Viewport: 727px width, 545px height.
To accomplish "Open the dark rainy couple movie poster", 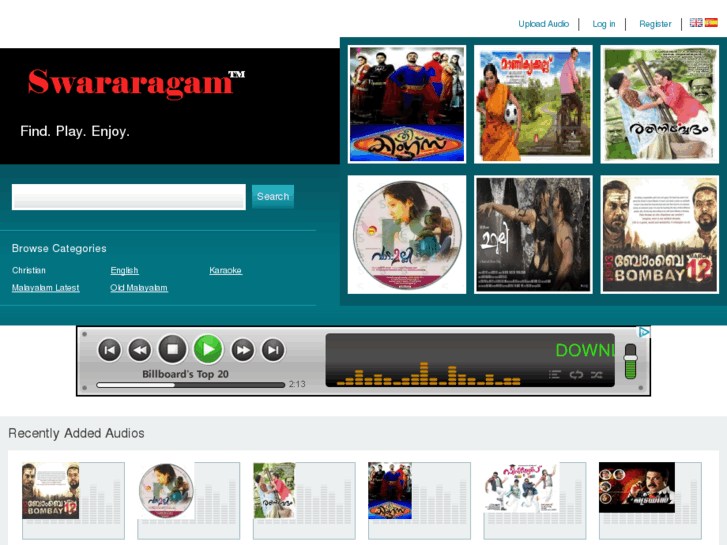I will click(533, 235).
